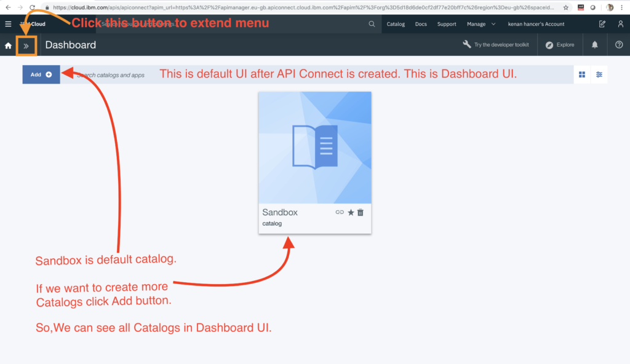Click the catalog label under Sandbox
This screenshot has height=364, width=630.
point(272,224)
